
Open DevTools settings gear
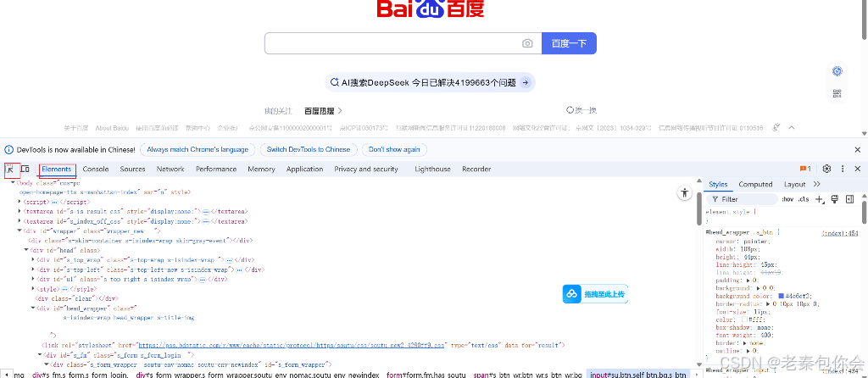point(827,169)
